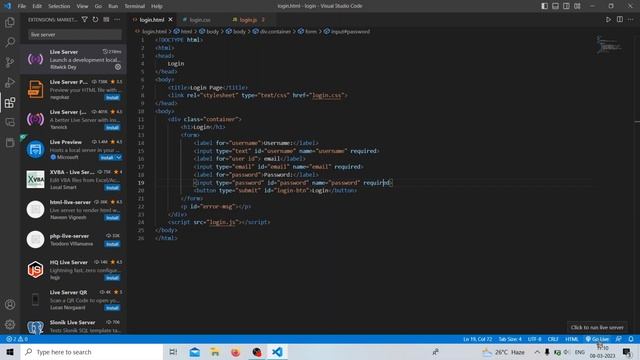Close the login.html tab
Screen dimensions: 640x360
click(x=171, y=20)
